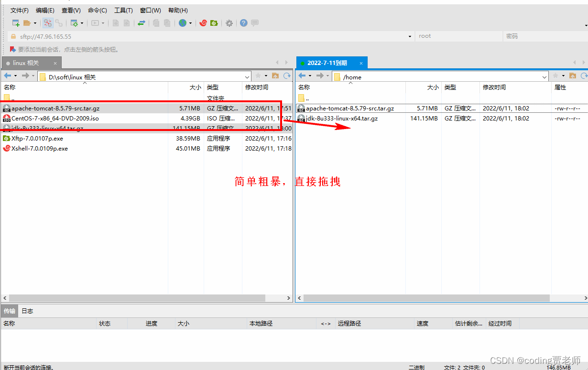Click the 密码 password field

tap(546, 36)
